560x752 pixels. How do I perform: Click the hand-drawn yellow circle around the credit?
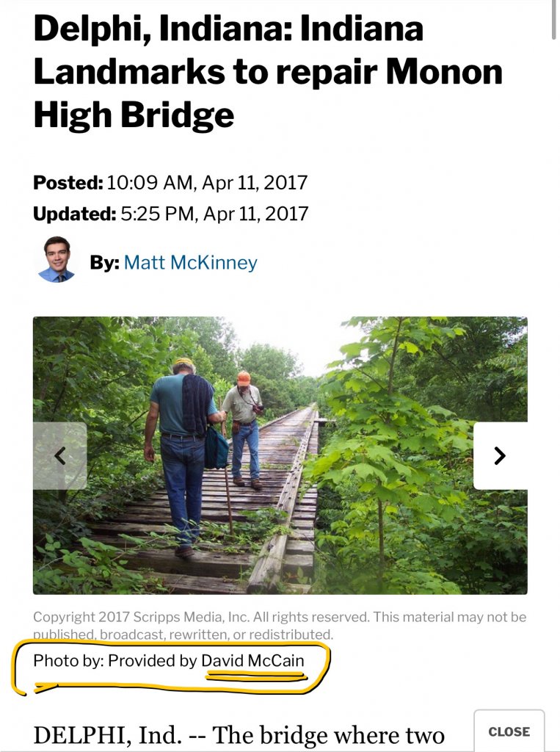coord(171,668)
